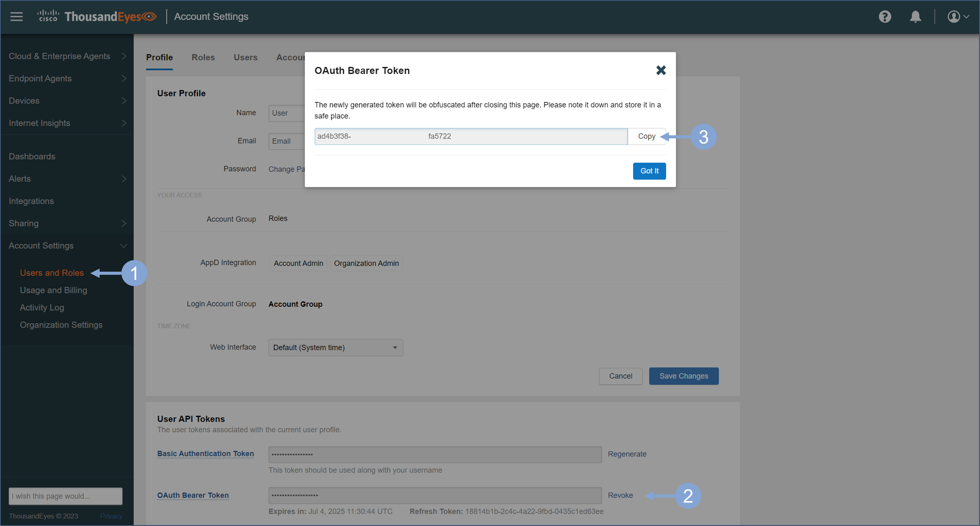Expand the Internet Insights chevron

click(x=124, y=123)
